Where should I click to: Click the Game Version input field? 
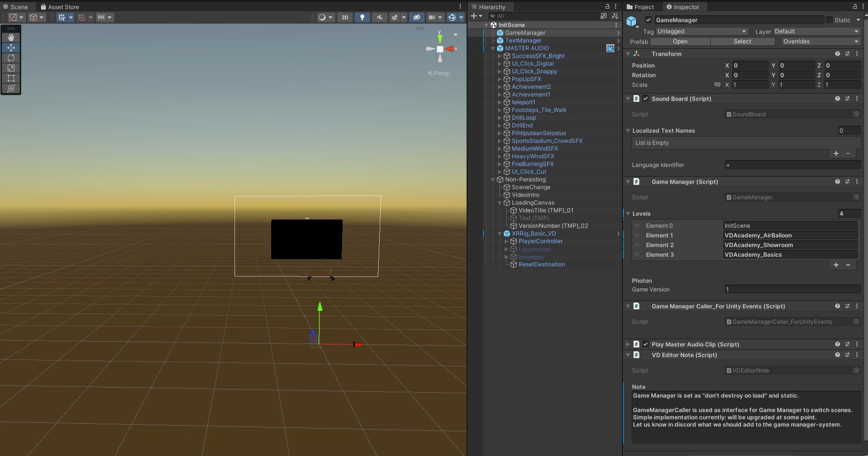click(x=792, y=290)
